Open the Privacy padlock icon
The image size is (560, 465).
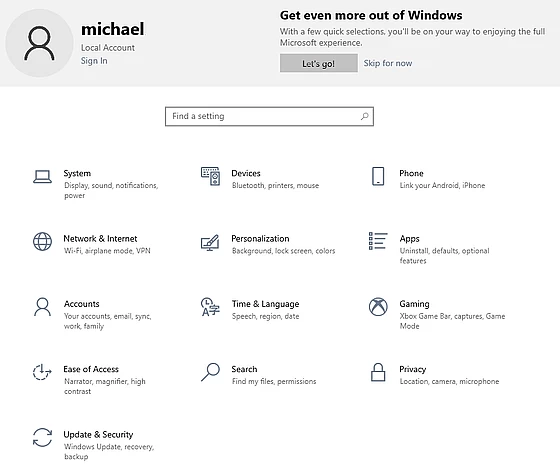click(x=378, y=372)
